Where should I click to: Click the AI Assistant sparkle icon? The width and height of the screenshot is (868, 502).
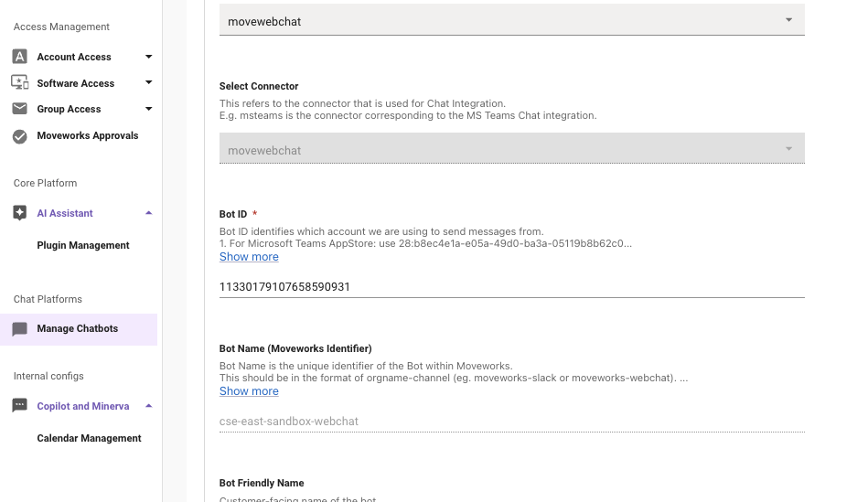click(x=19, y=213)
